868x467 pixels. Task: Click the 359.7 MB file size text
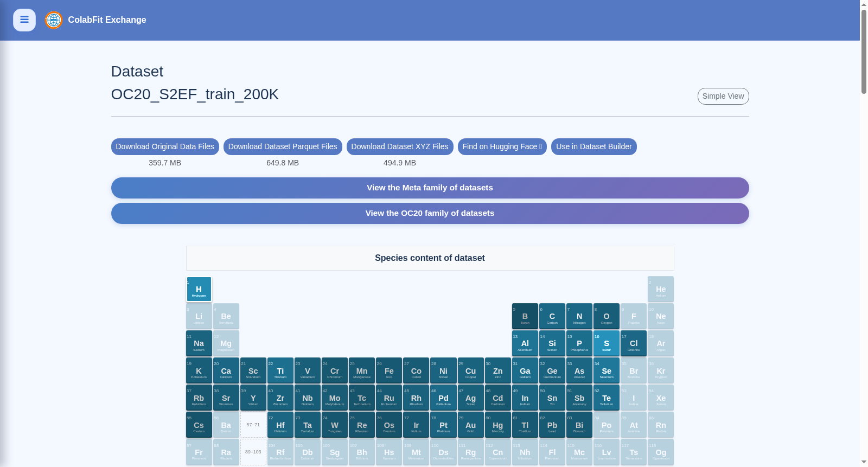tap(165, 163)
